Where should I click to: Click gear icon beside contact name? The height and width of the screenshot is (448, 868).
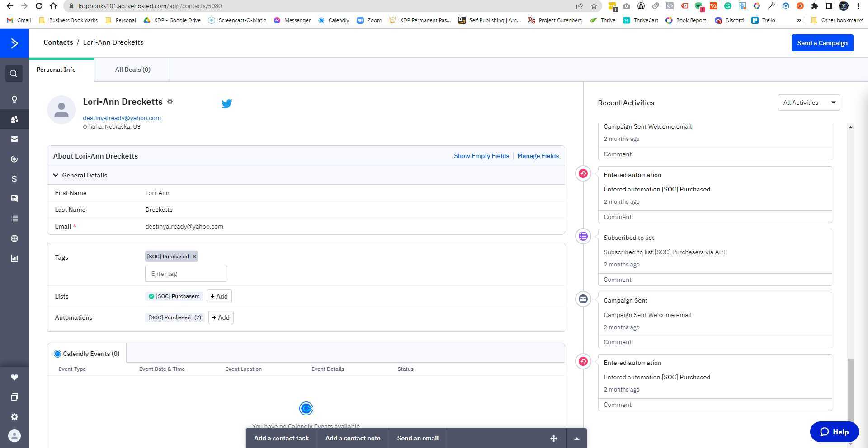point(170,102)
